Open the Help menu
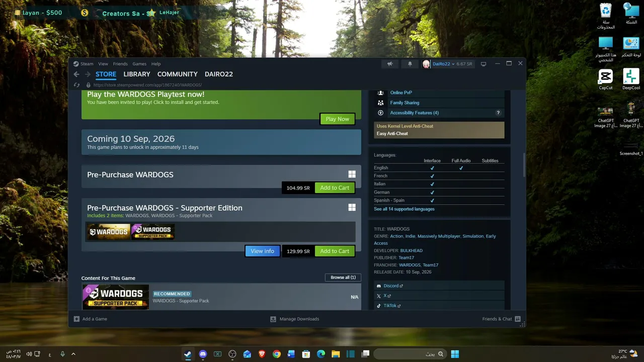This screenshot has width=644, height=362. pyautogui.click(x=156, y=64)
